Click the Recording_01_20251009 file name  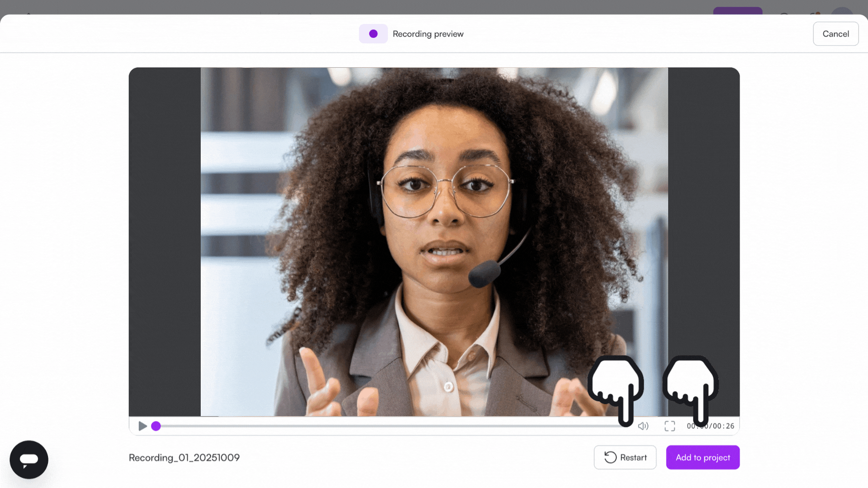[184, 458]
